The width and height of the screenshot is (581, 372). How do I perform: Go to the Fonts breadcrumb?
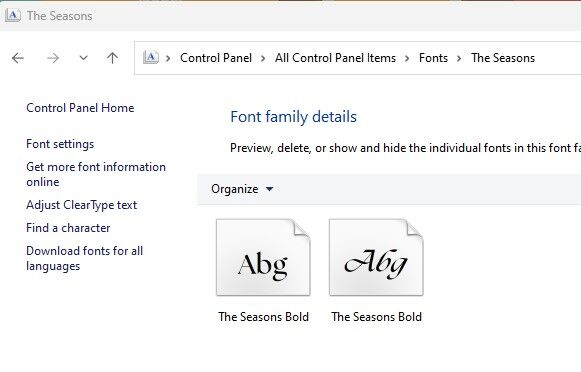click(433, 58)
